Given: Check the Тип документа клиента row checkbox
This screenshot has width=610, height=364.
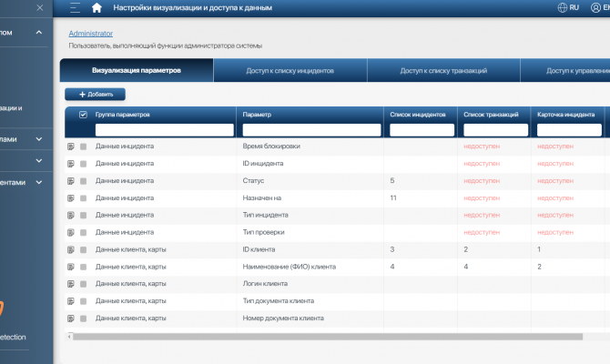Looking at the screenshot, I should point(83,301).
